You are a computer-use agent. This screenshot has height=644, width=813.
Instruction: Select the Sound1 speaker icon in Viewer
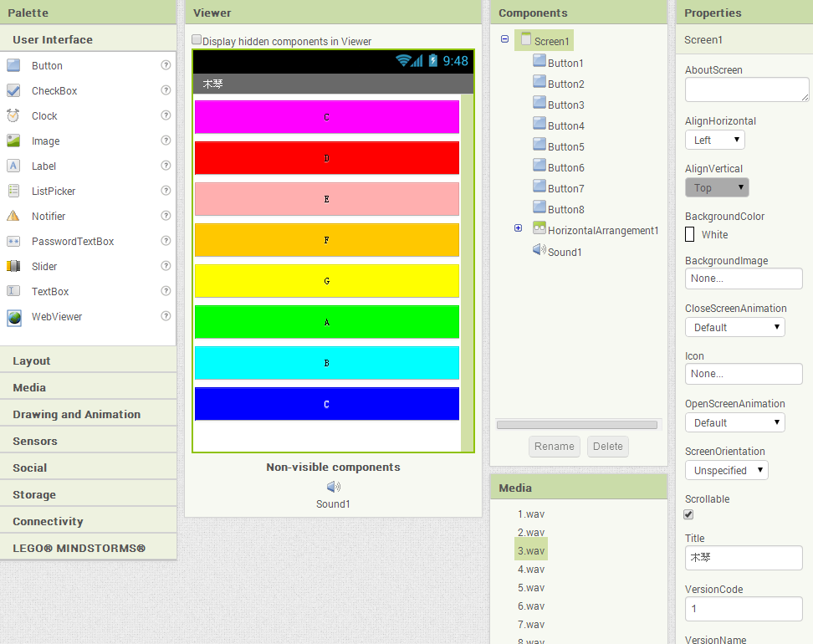333,487
